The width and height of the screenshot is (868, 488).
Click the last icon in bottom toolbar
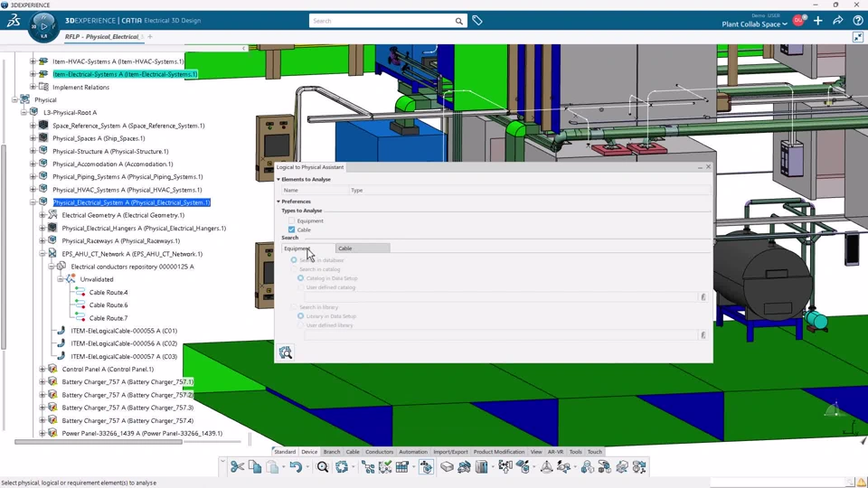pos(639,467)
